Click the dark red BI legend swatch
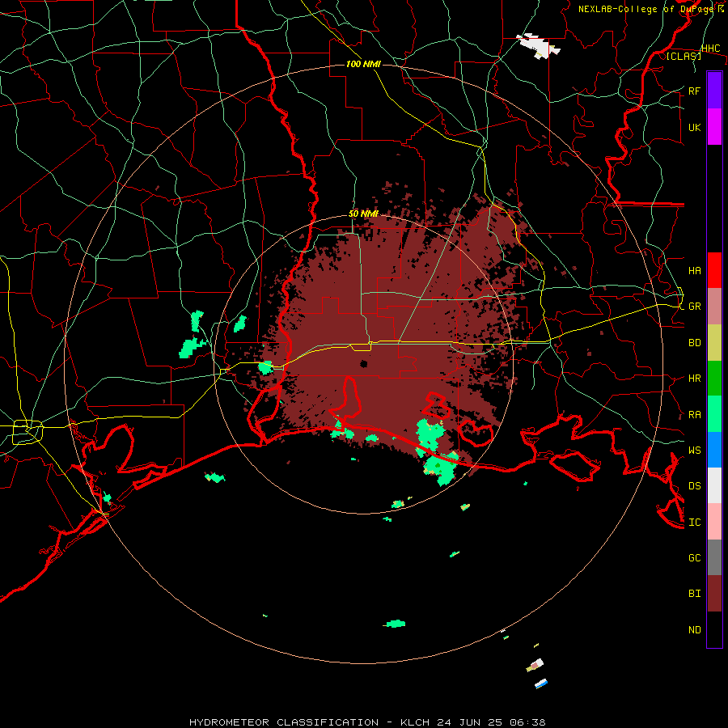The height and width of the screenshot is (728, 728). pyautogui.click(x=714, y=594)
